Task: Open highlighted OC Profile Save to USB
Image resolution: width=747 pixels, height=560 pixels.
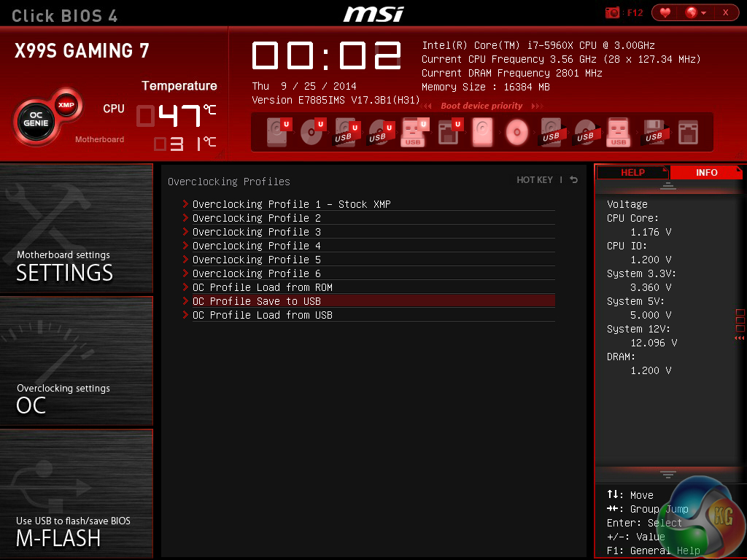Action: point(368,300)
